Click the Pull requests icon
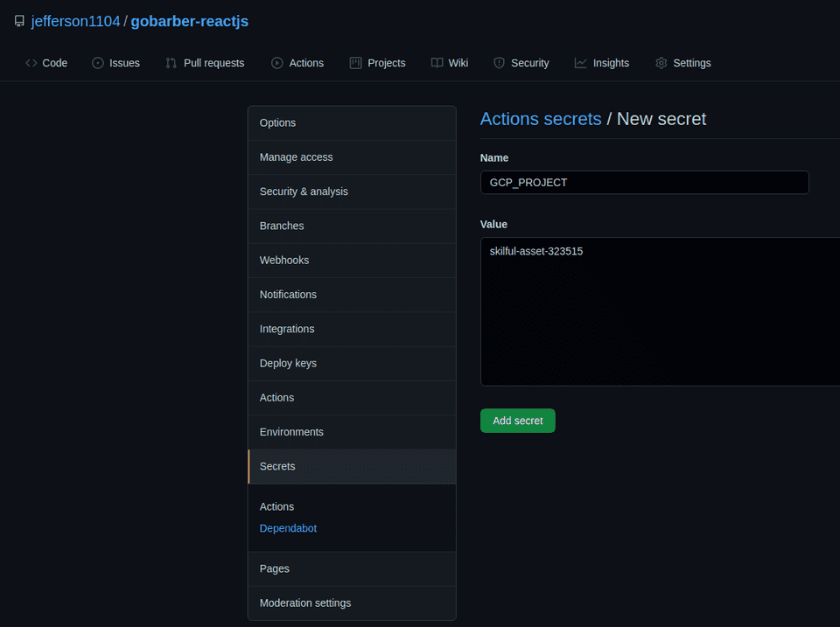Screen dimensions: 840x627 coord(171,63)
